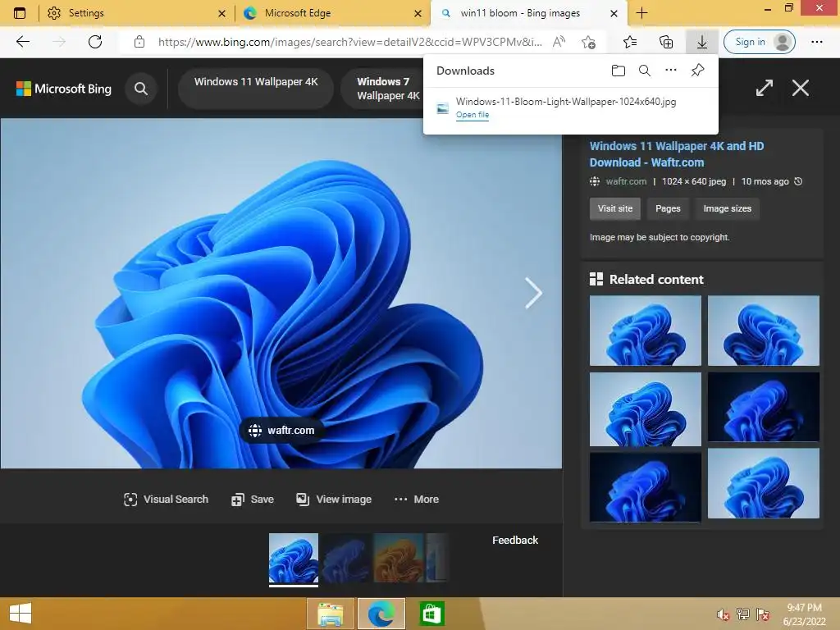Viewport: 840px width, 630px height.
Task: Click the Image sizes button
Action: (727, 208)
